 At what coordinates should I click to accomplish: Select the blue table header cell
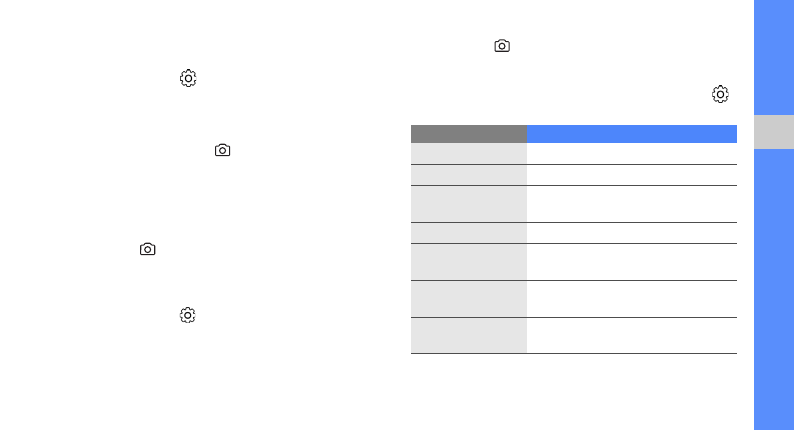[x=632, y=134]
